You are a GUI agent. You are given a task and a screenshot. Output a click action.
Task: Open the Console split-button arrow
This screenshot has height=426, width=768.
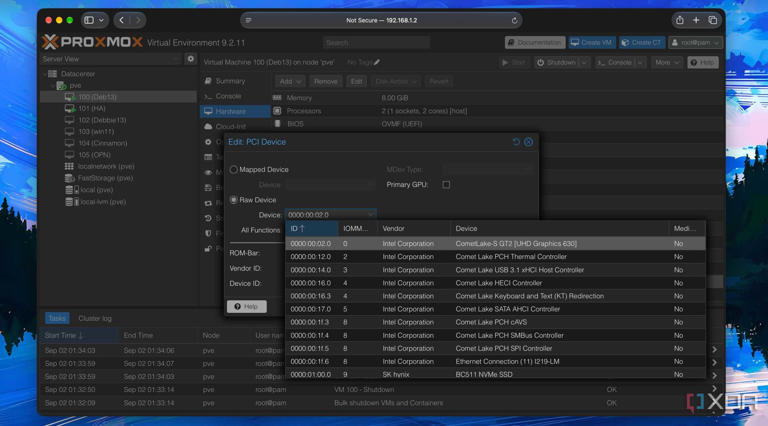(640, 63)
